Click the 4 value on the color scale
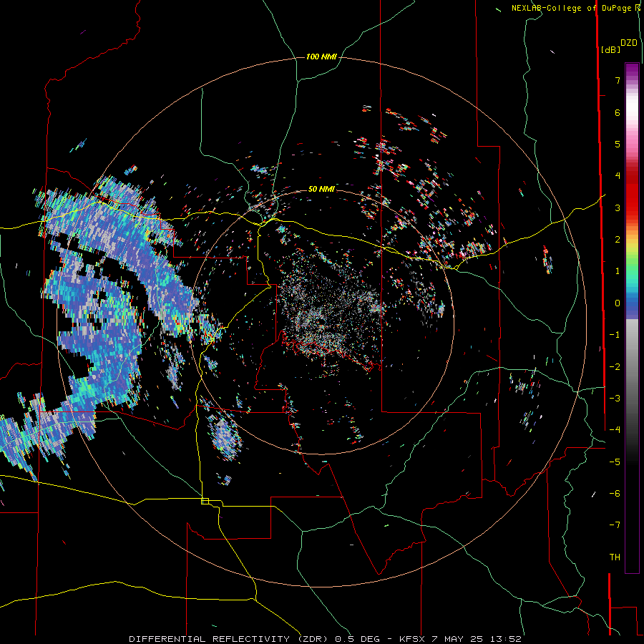 [618, 176]
